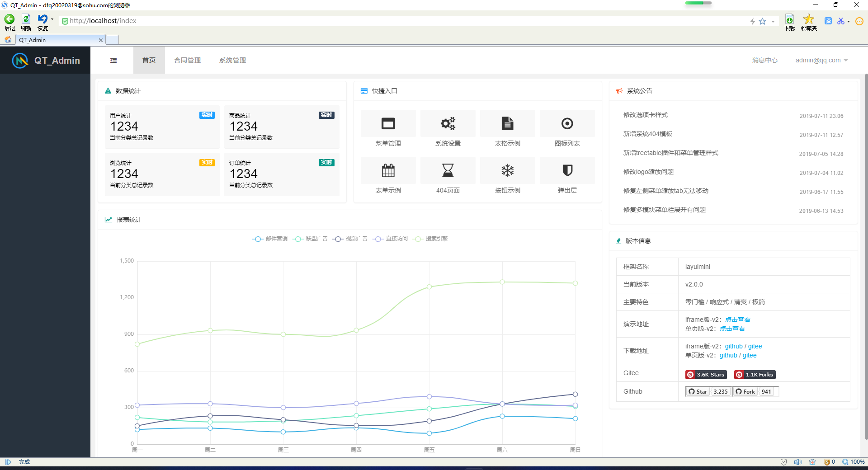Click the orange smiley face icon
Screen dimensions: 868x470
[859, 21]
